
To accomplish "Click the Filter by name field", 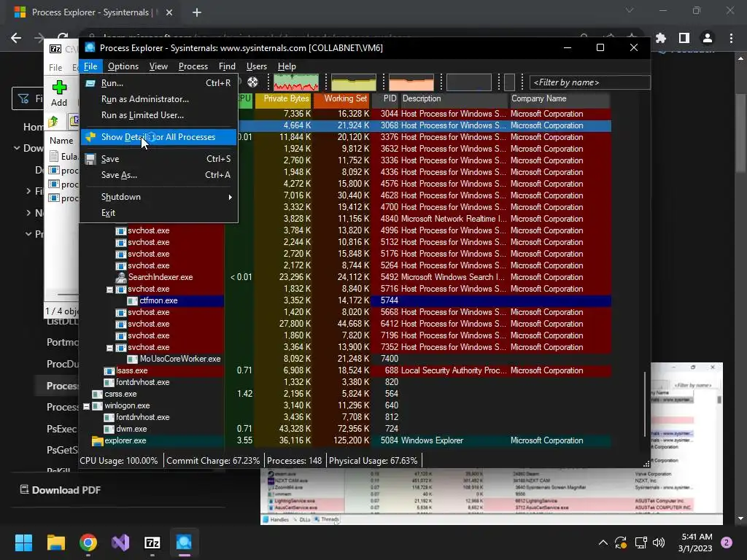I will (x=589, y=82).
